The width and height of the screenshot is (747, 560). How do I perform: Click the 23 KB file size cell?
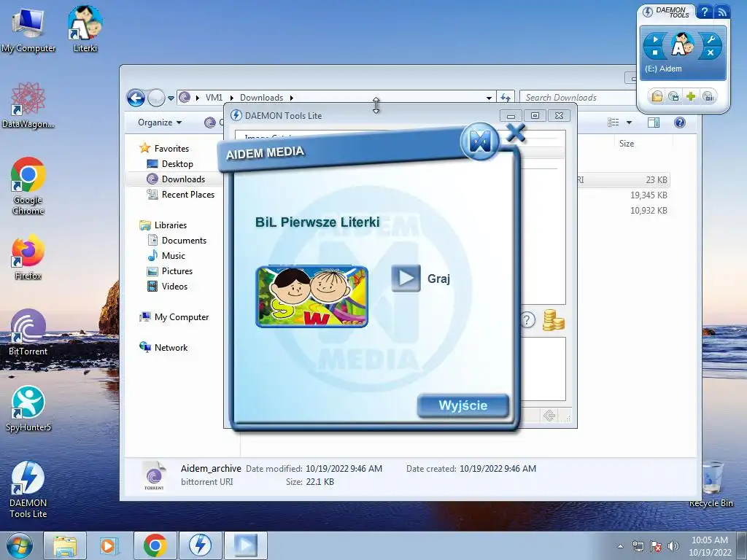656,180
